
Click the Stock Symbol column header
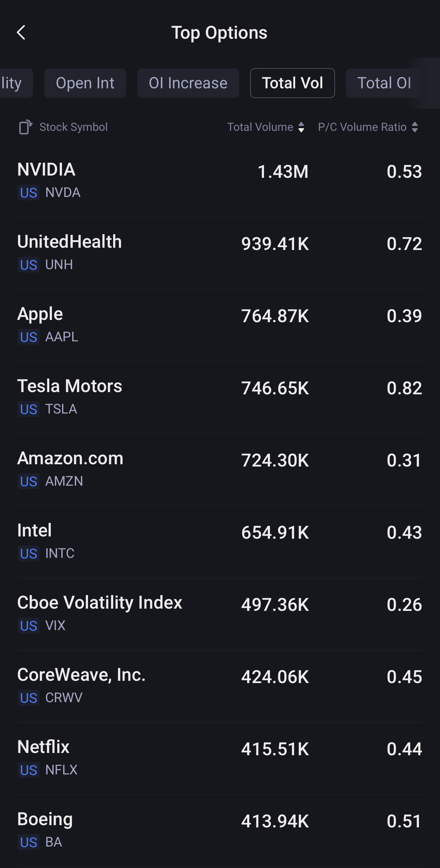pyautogui.click(x=74, y=127)
